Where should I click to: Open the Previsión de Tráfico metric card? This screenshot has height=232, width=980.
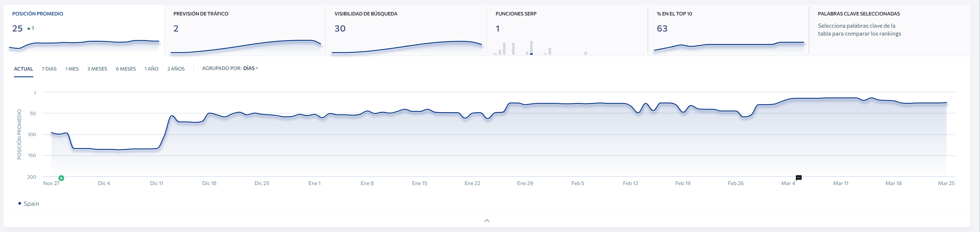click(245, 30)
